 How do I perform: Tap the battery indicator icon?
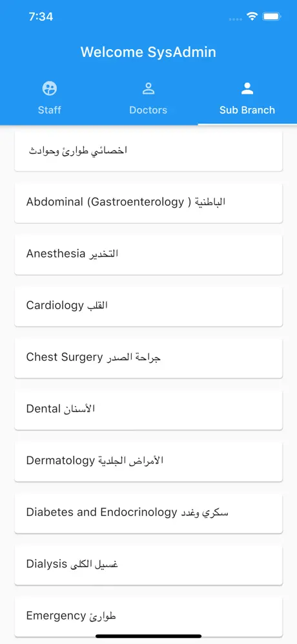click(271, 16)
